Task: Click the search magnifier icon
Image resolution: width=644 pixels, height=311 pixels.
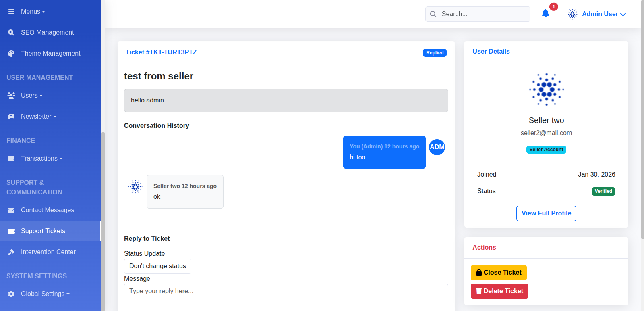Action: (x=433, y=14)
